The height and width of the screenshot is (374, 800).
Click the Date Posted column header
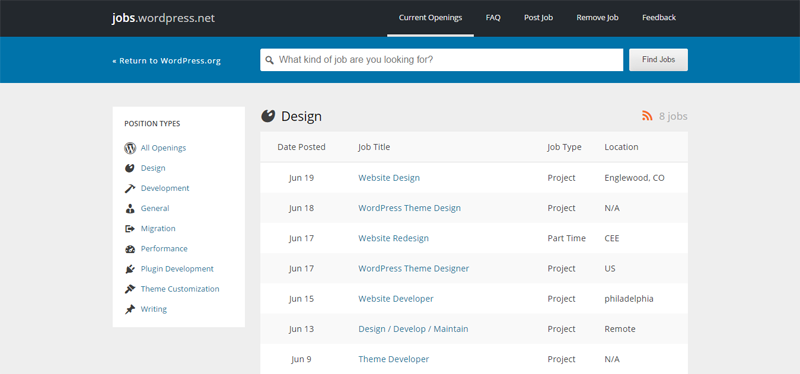(x=302, y=147)
